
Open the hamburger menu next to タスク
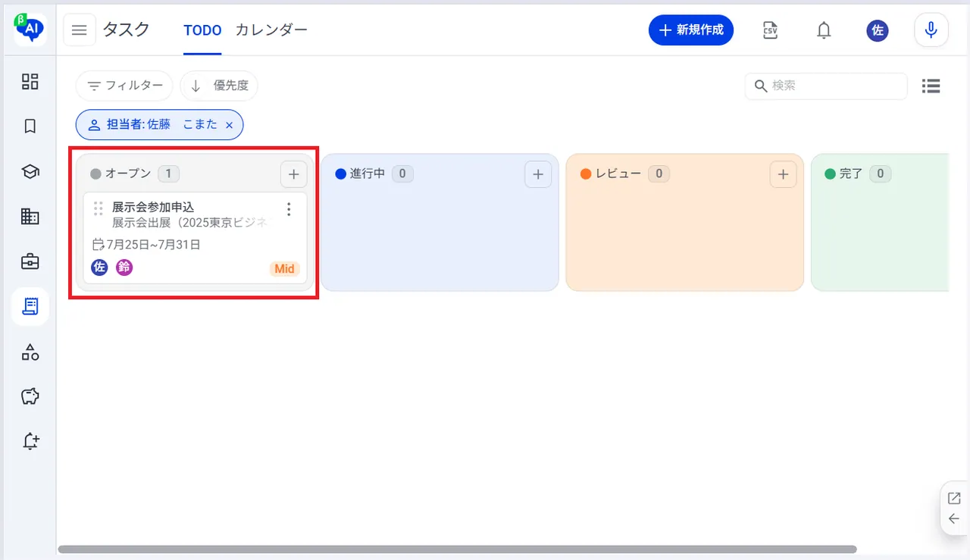pos(80,30)
